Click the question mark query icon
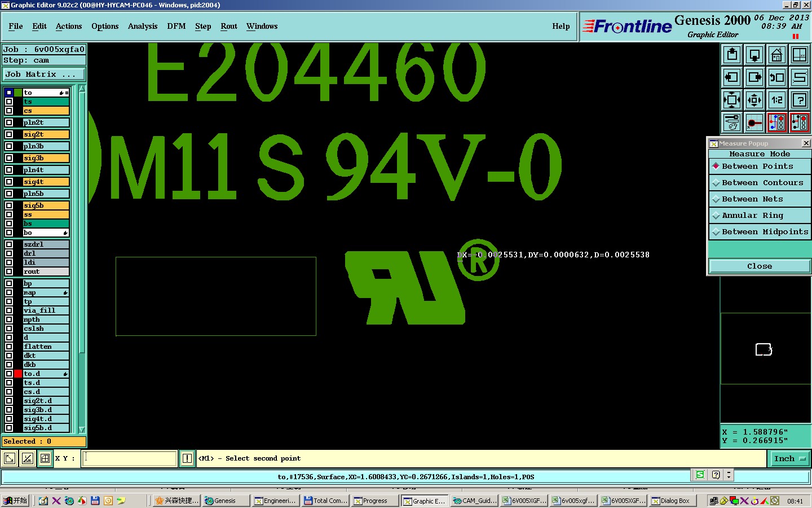This screenshot has height=508, width=812. 800,100
